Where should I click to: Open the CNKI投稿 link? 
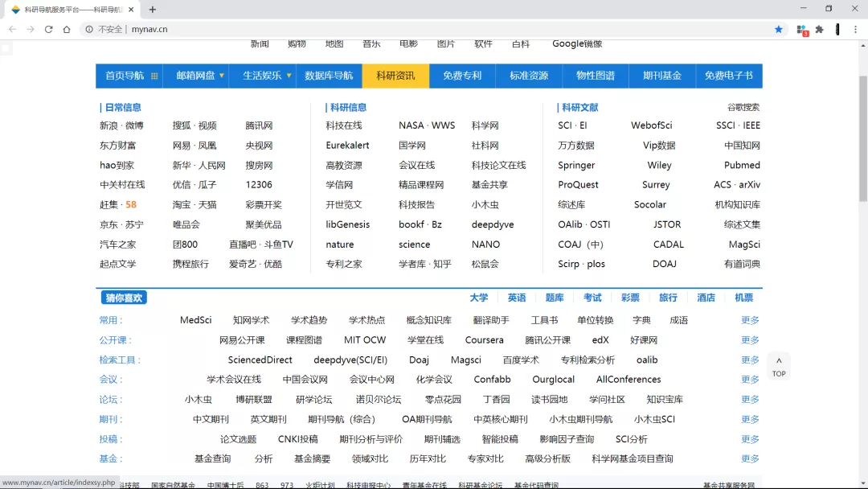click(298, 439)
